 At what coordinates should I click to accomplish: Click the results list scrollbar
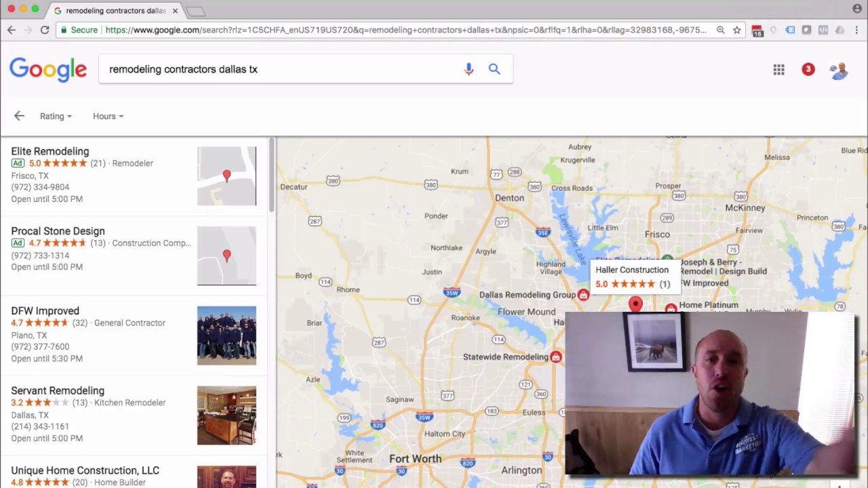[x=271, y=175]
